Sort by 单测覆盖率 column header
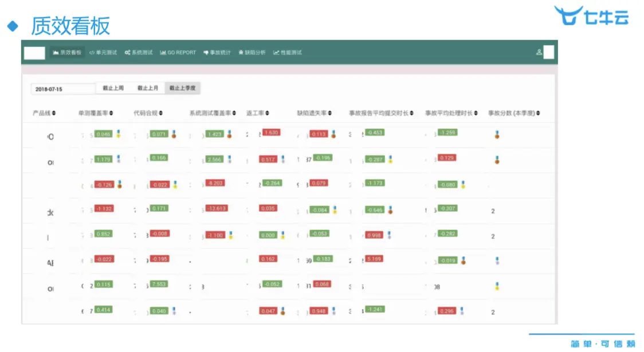This screenshot has height=352, width=644. click(96, 113)
